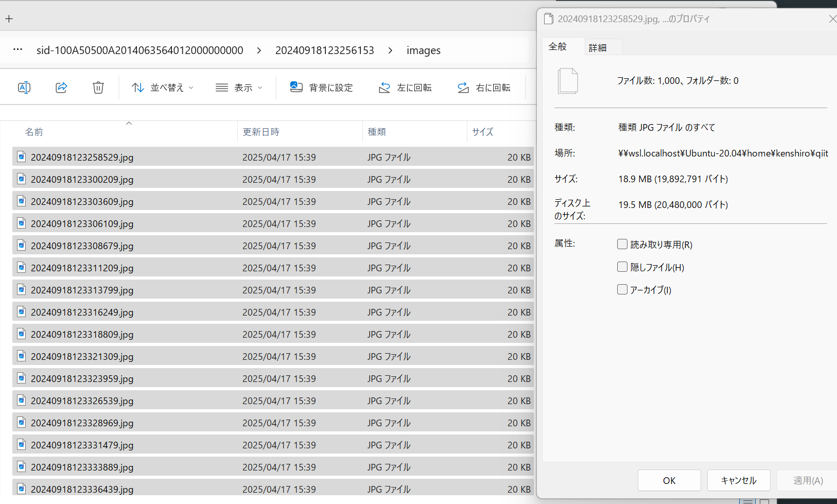
Task: Sort files by the 更新日時 column header
Action: (x=261, y=132)
